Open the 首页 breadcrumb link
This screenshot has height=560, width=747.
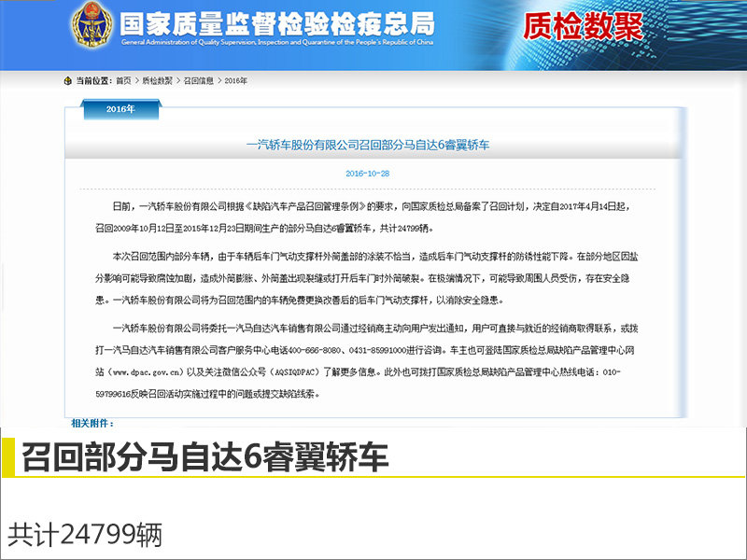tap(123, 81)
